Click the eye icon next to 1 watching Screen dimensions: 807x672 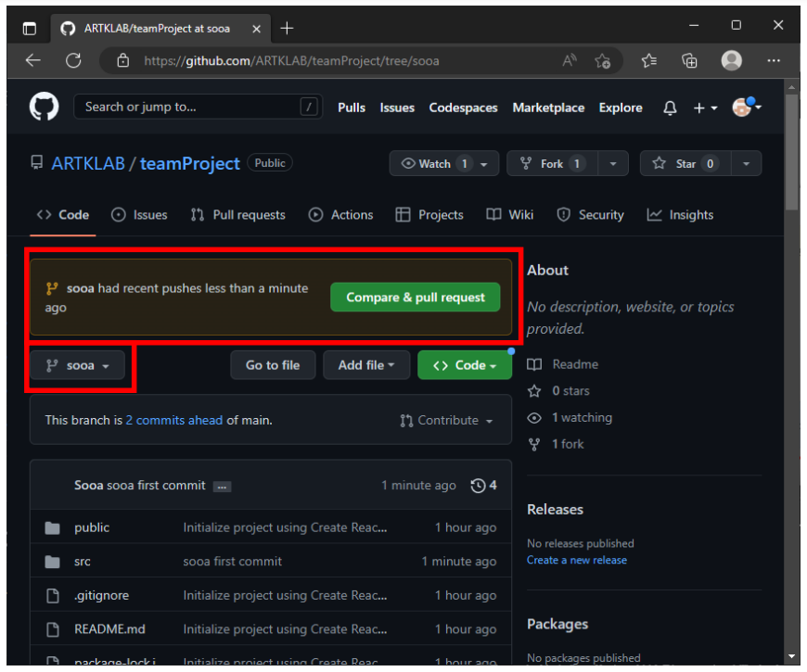click(534, 418)
